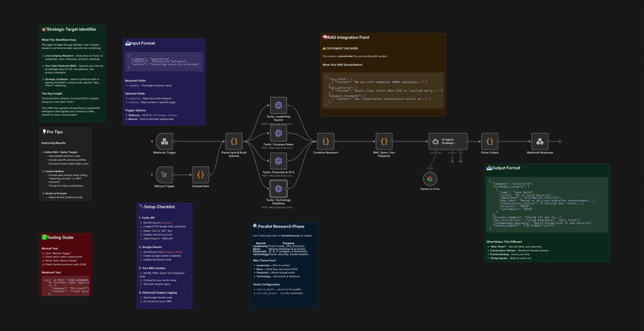Click the AI Agent robot icon
Image resolution: width=644 pixels, height=331 pixels.
(x=435, y=141)
